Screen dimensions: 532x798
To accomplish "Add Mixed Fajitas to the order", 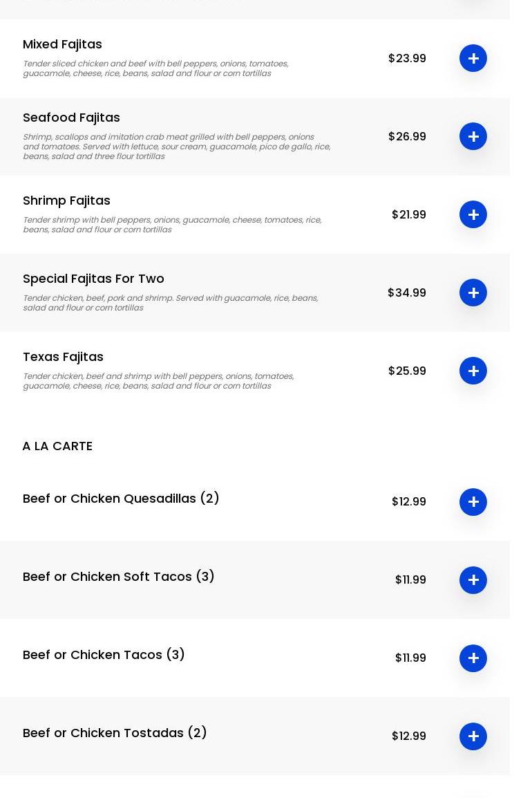I will (473, 58).
